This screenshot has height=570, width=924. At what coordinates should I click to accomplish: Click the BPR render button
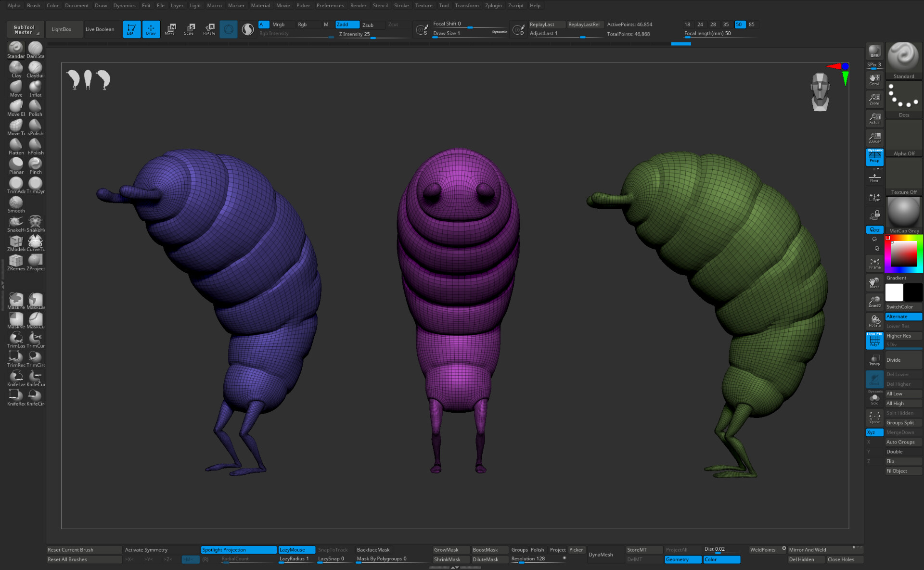point(874,51)
